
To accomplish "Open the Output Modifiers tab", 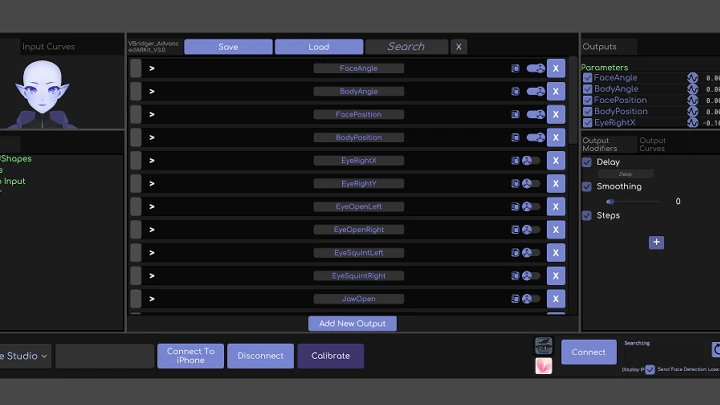I will pyautogui.click(x=609, y=144).
